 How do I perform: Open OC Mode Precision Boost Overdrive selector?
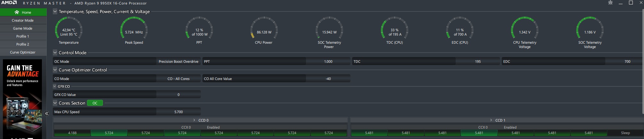point(178,62)
